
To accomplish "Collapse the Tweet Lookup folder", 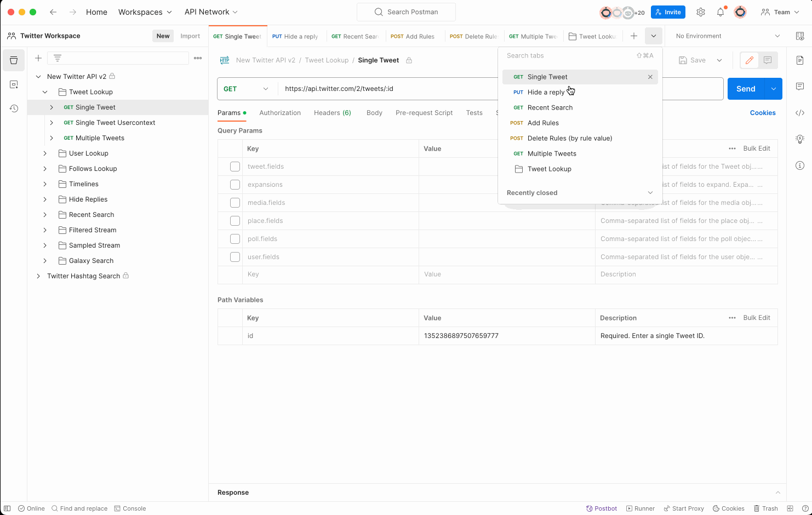I will pos(45,91).
